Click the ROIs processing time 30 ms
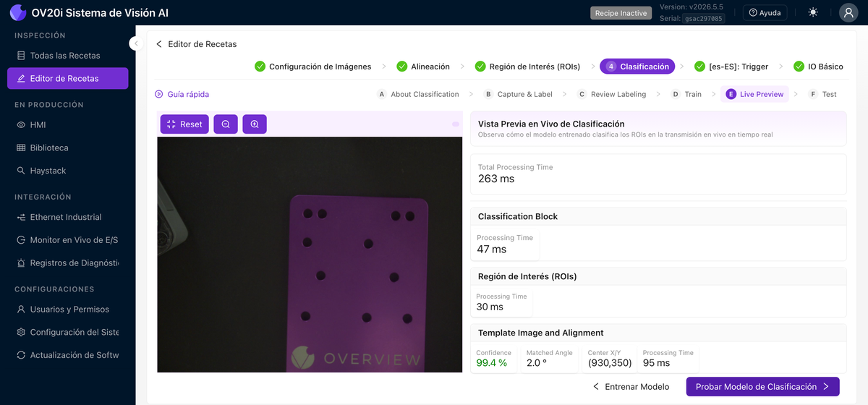Viewport: 868px width, 405px height. coord(490,307)
